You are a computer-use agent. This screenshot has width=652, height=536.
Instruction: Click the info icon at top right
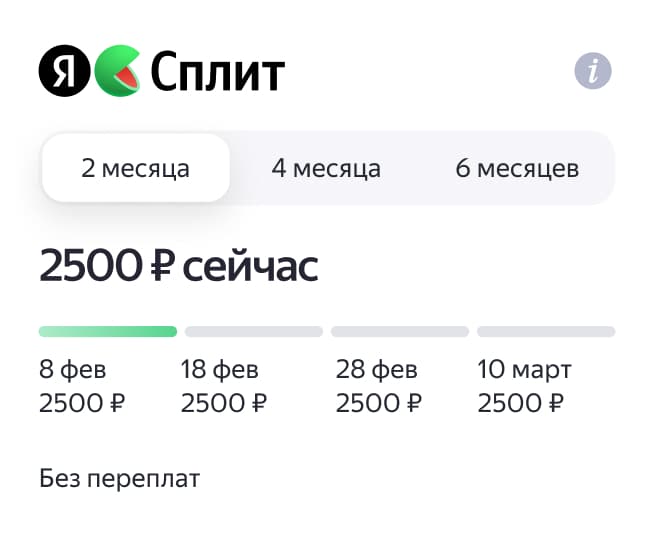coord(593,71)
